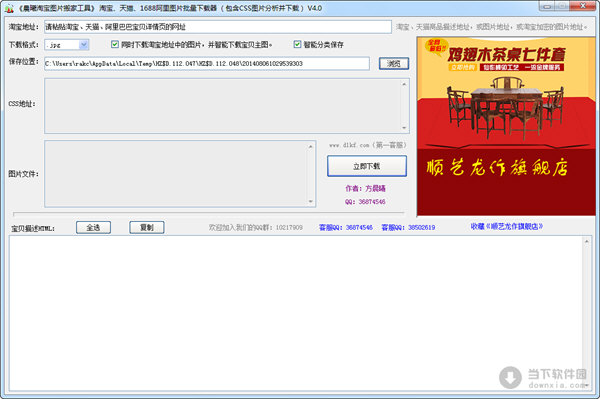Minimize the window

point(548,6)
